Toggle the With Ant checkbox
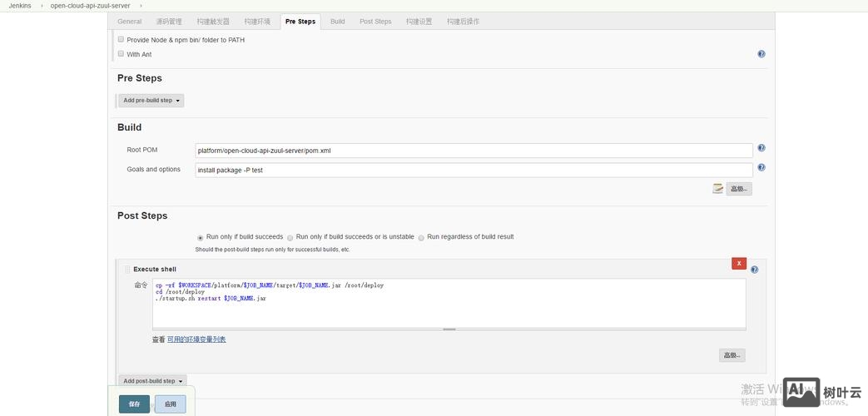868x416 pixels. point(121,54)
